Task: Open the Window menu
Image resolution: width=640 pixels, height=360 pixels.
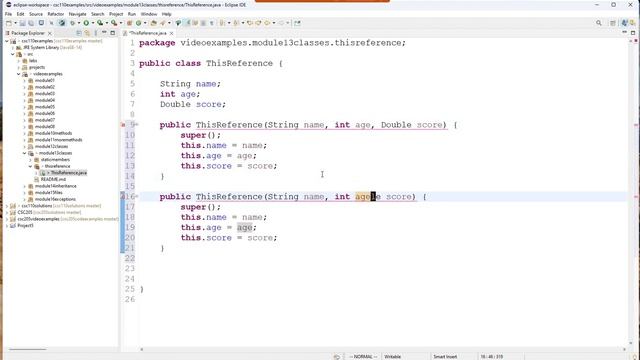Action: point(149,14)
